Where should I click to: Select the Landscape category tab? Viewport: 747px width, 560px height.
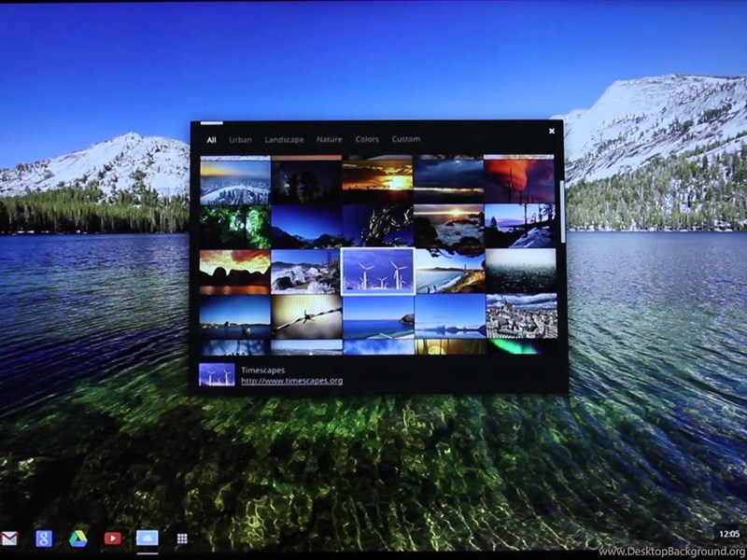point(284,140)
